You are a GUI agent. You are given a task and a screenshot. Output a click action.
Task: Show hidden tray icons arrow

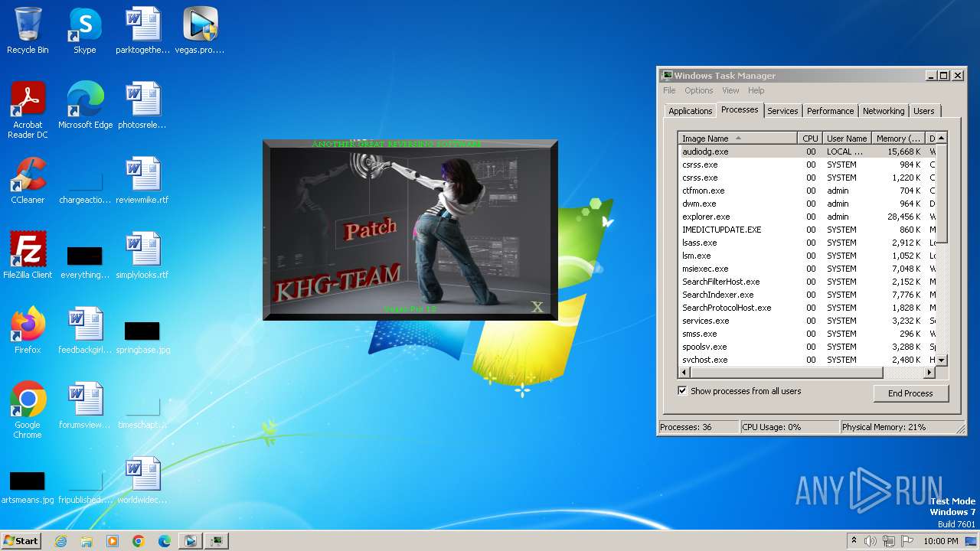click(x=854, y=541)
